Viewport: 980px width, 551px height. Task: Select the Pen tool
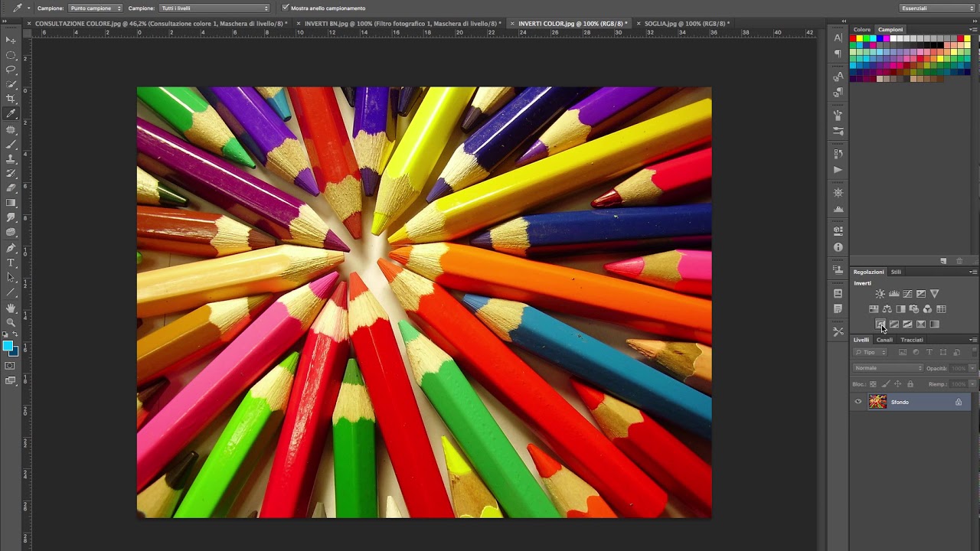(11, 248)
